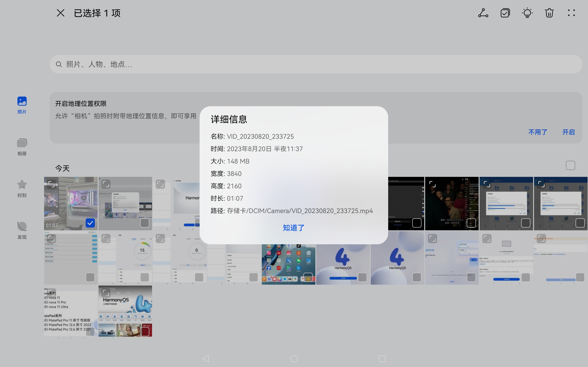
Task: Toggle select-all checkbox for 今天 section
Action: (570, 166)
